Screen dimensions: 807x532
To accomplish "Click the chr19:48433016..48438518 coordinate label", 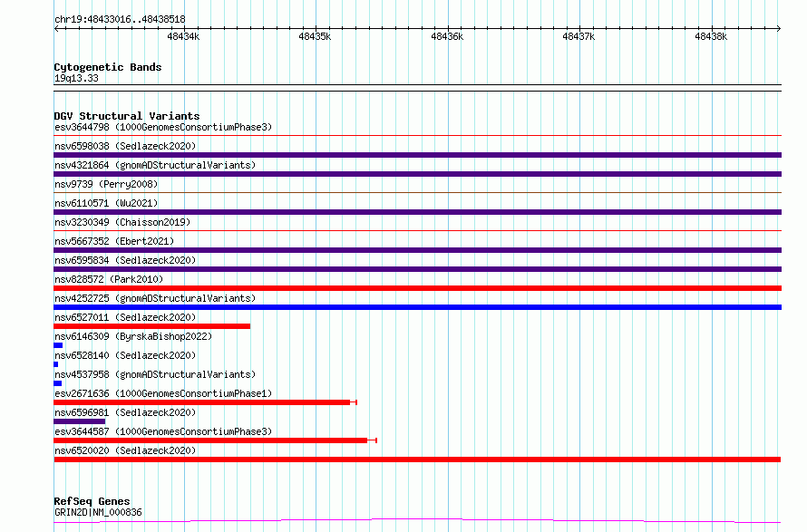I will point(120,19).
